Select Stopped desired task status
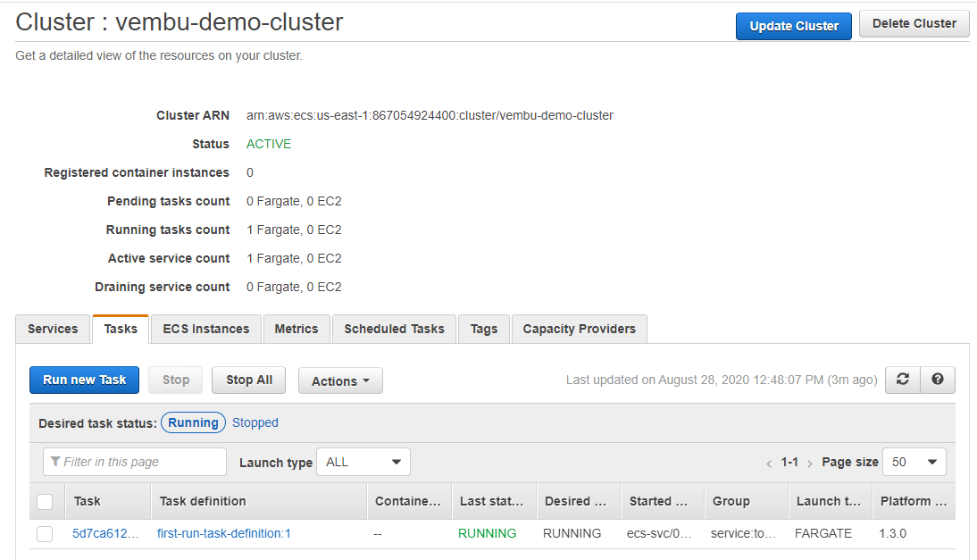The width and height of the screenshot is (977, 560). point(255,422)
